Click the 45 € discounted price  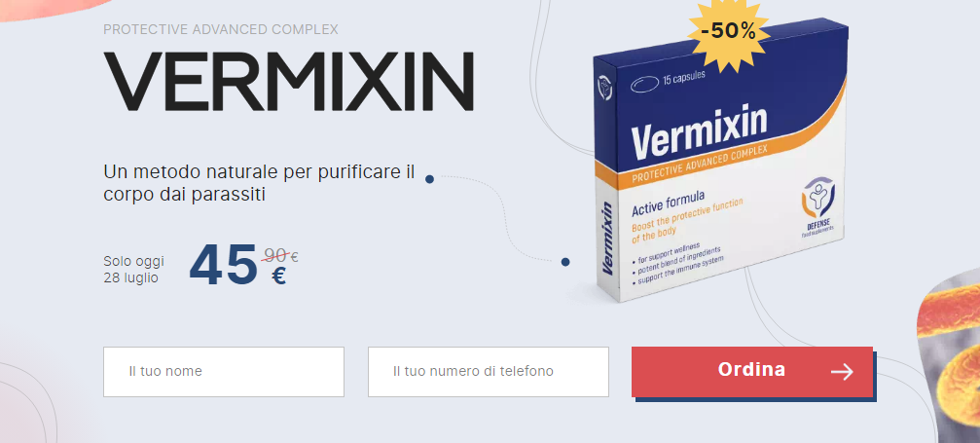(237, 265)
